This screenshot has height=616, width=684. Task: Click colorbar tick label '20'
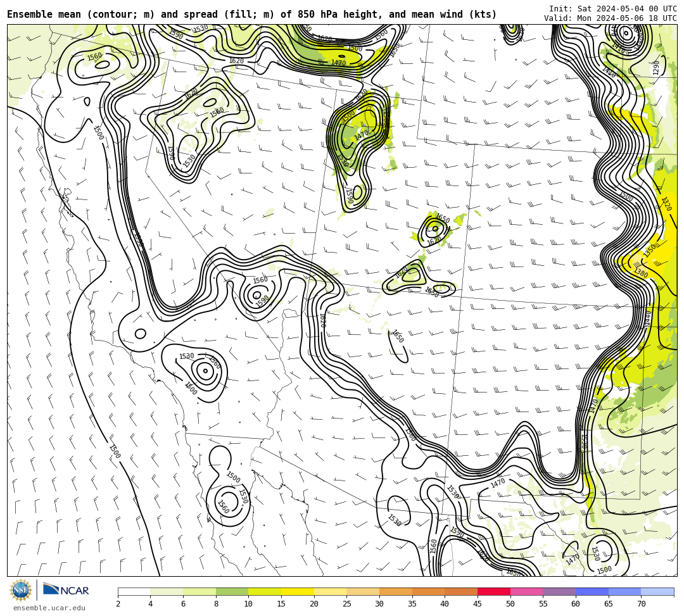314,604
